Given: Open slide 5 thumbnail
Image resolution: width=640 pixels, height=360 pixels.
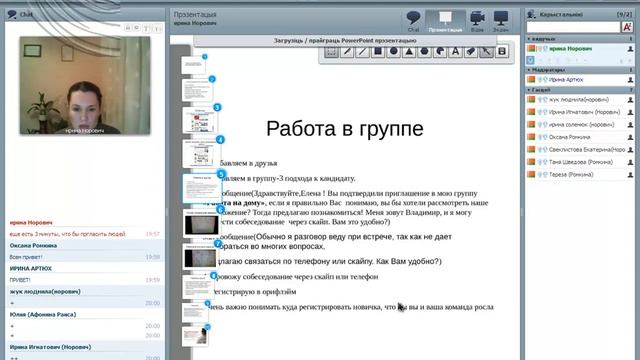Looking at the screenshot, I should [x=202, y=188].
